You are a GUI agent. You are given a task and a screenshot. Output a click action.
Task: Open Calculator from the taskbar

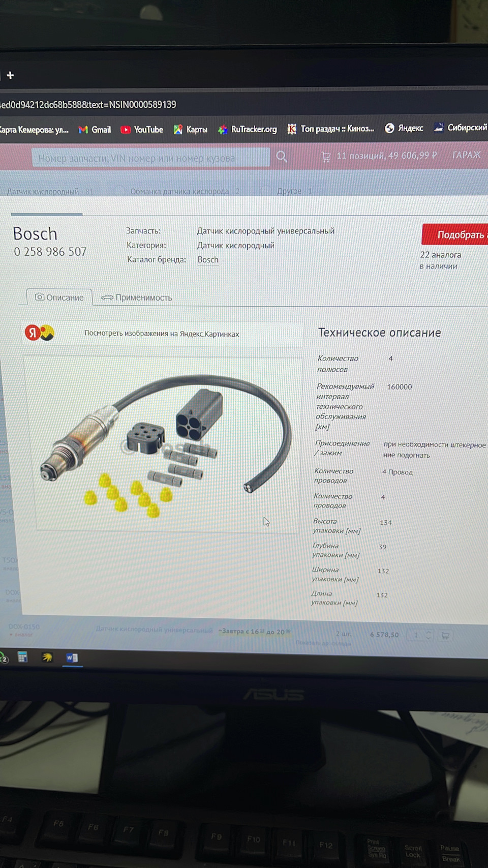pos(22,657)
